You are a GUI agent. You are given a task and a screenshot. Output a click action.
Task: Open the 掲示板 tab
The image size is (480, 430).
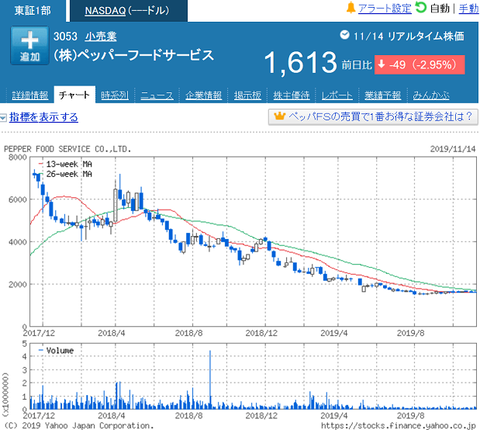(247, 95)
